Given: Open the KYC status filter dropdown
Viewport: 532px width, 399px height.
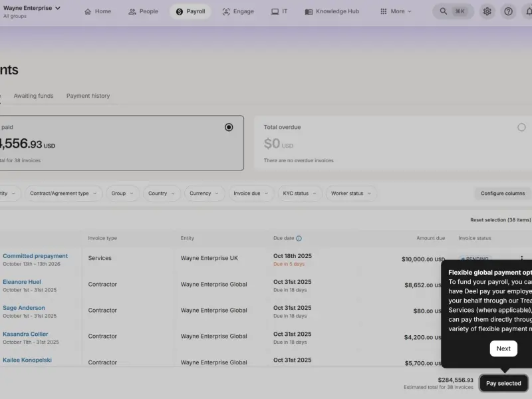Looking at the screenshot, I should [300, 194].
